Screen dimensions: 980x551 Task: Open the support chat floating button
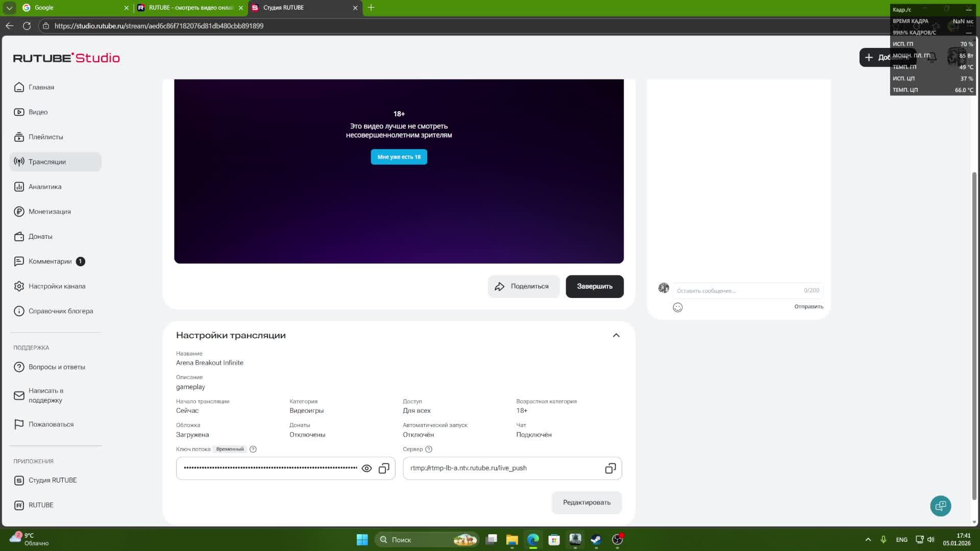[940, 506]
